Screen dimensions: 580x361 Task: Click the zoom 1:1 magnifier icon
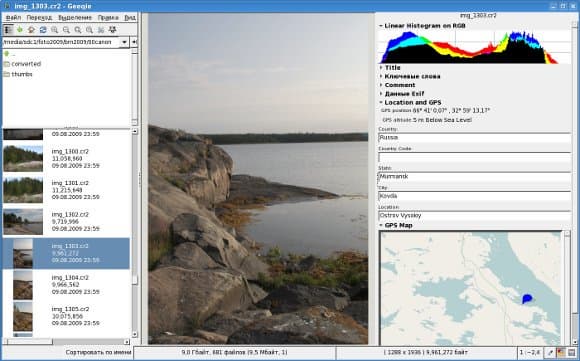[89, 30]
